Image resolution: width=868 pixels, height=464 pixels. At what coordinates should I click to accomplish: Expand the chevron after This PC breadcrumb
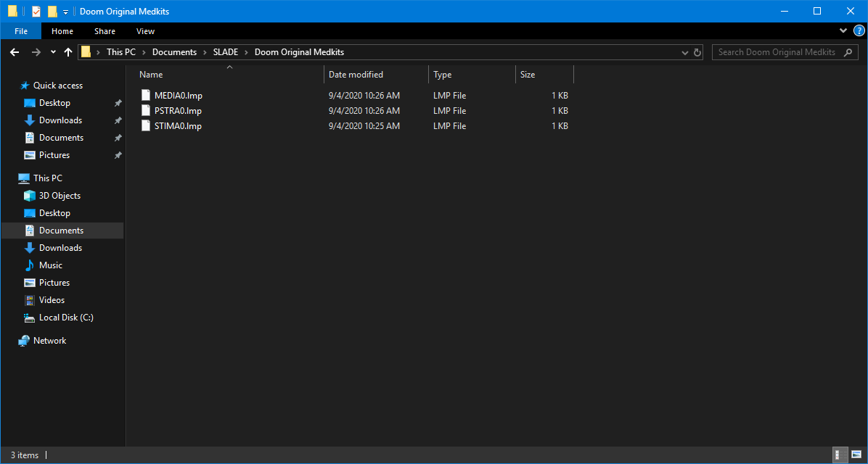(144, 52)
